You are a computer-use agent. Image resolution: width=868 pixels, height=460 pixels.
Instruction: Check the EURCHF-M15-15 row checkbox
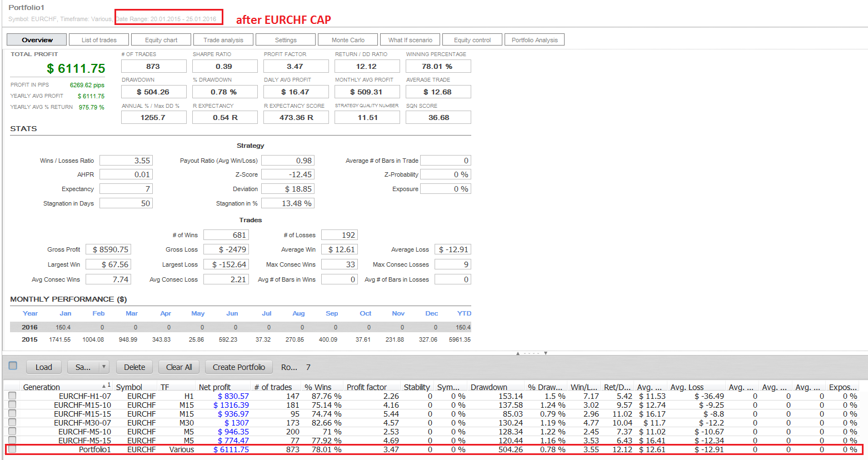click(x=12, y=413)
